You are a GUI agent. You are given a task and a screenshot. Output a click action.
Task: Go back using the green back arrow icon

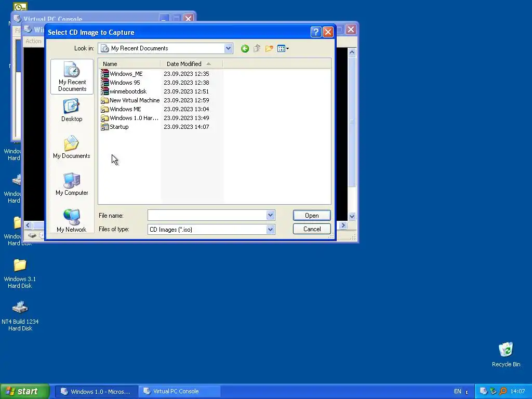point(245,48)
